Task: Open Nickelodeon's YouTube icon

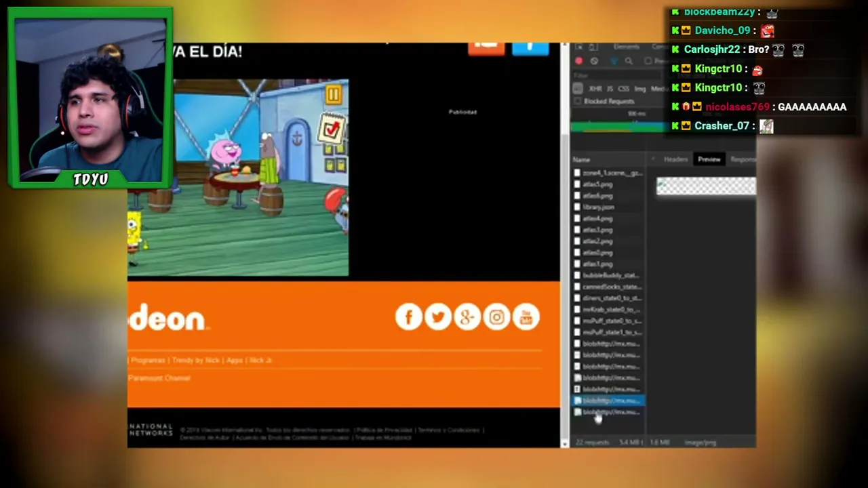Action: [526, 317]
